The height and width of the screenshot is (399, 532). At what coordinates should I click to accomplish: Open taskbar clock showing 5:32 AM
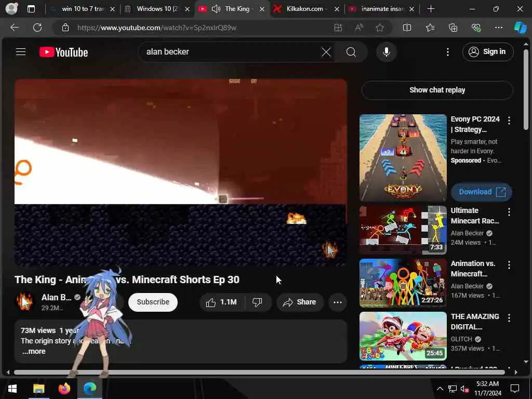pyautogui.click(x=487, y=389)
